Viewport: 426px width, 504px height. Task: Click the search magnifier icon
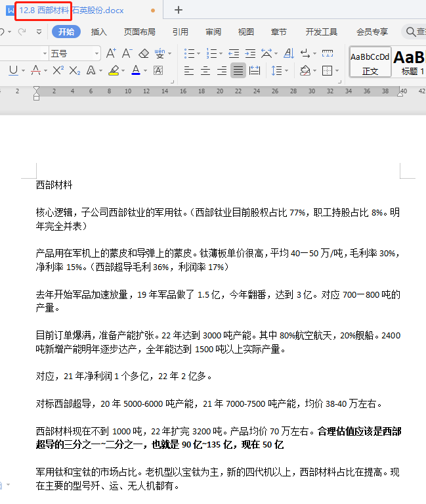pyautogui.click(x=411, y=32)
